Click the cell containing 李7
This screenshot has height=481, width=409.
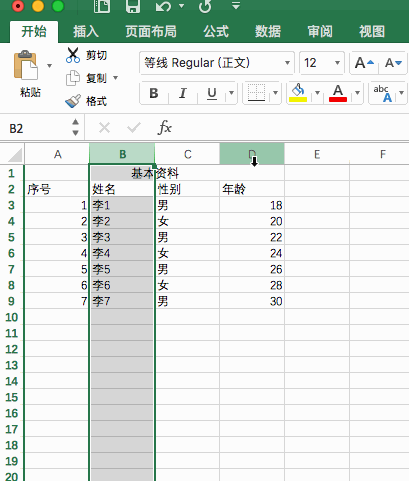(122, 301)
